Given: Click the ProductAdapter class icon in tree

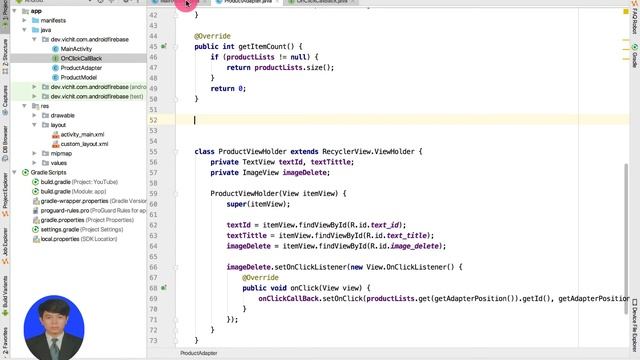Looking at the screenshot, I should pyautogui.click(x=56, y=68).
